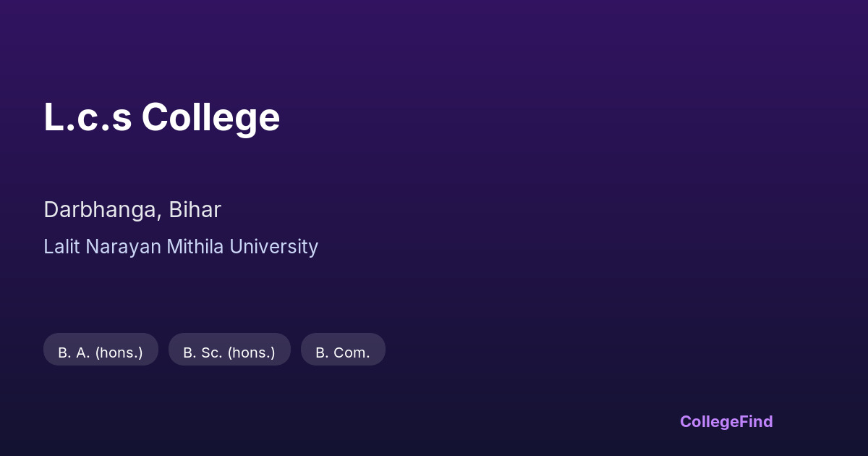Click the 'L.c.s' part of title
Image resolution: width=868 pixels, height=456 pixels.
click(x=88, y=117)
